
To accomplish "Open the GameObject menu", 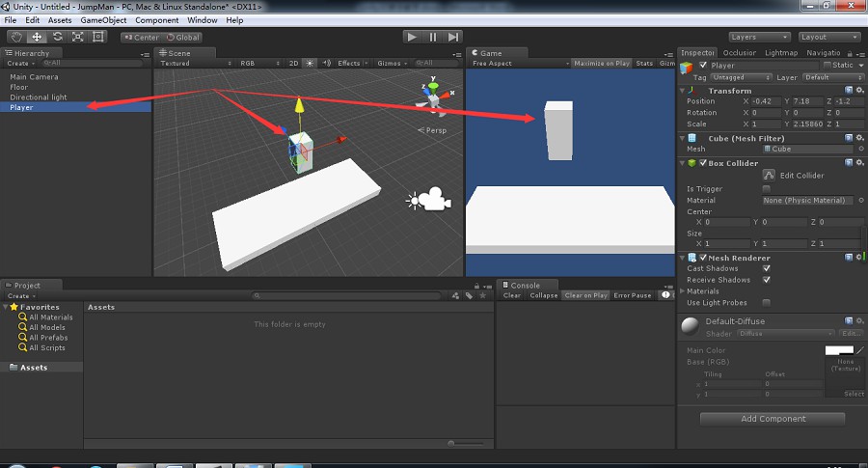I will [x=103, y=20].
